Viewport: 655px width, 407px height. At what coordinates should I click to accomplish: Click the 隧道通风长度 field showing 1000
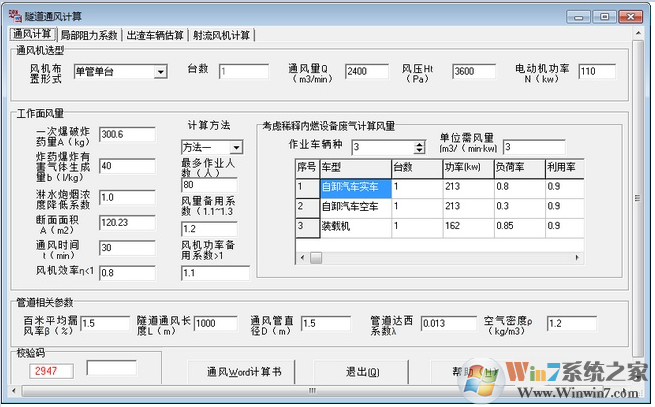216,323
